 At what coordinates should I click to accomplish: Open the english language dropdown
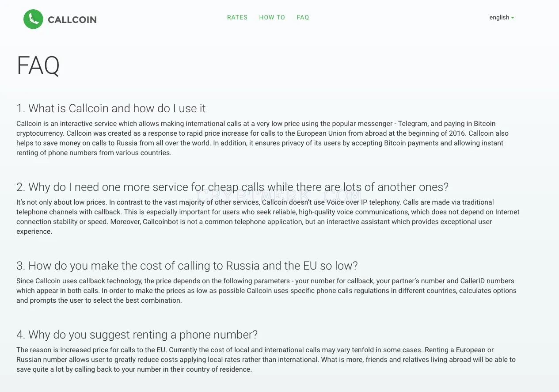point(502,17)
